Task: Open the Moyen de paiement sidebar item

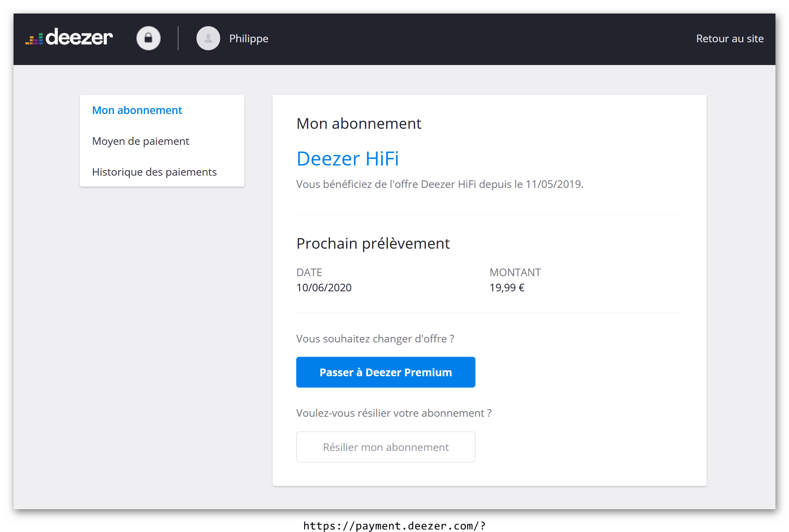Action: 162,141
